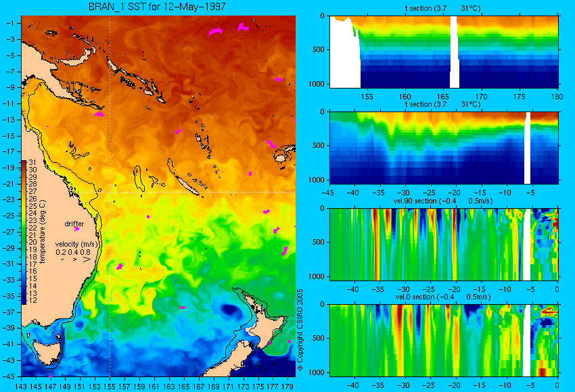This screenshot has height=392, width=575.
Task: Click the "−13" latitude tick on the map axis
Action: click(9, 120)
